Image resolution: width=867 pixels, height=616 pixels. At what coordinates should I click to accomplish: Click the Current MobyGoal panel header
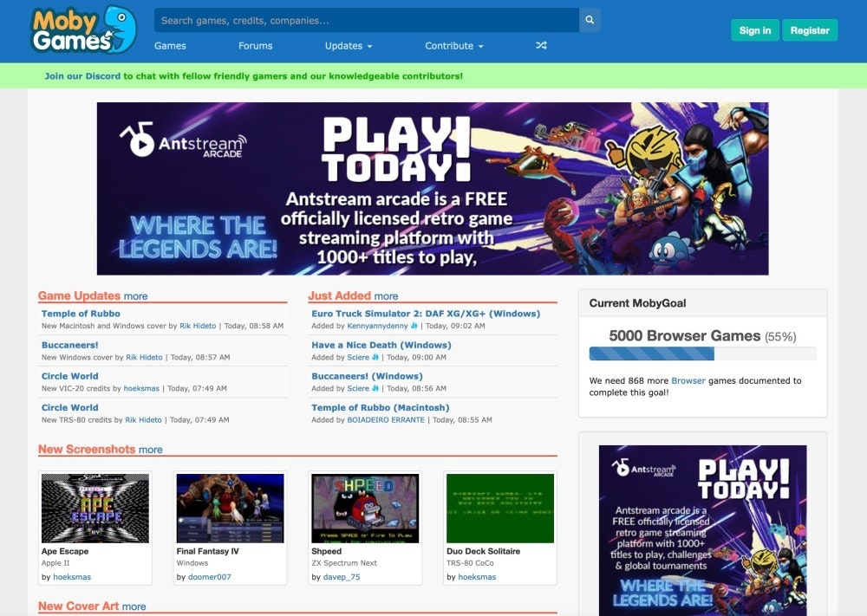click(x=702, y=302)
